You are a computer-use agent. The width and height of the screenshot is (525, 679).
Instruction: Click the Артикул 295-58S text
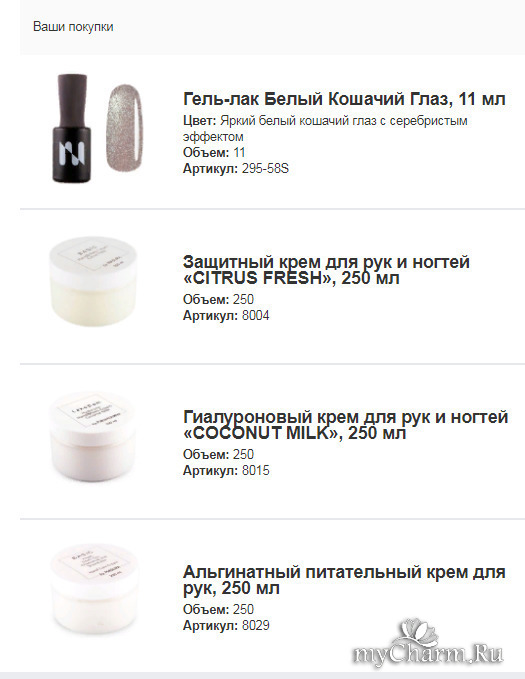(236, 168)
